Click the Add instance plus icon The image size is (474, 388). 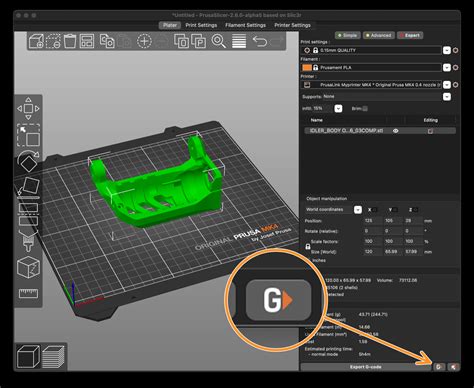144,41
